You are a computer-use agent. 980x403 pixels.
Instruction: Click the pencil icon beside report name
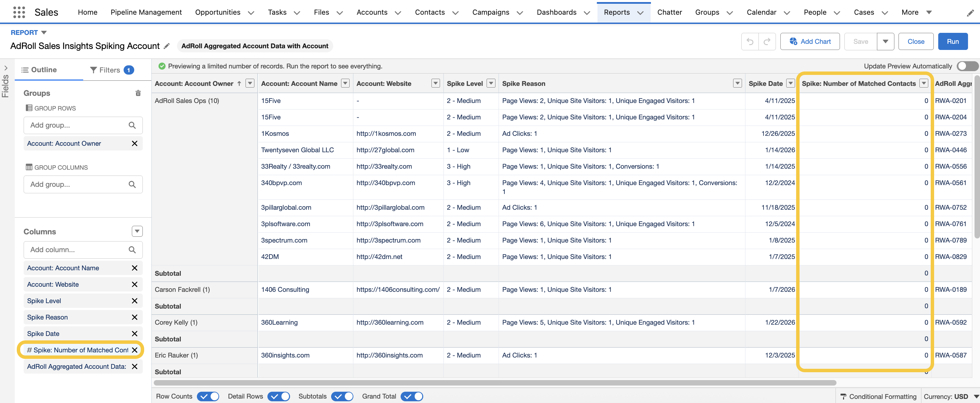click(167, 46)
